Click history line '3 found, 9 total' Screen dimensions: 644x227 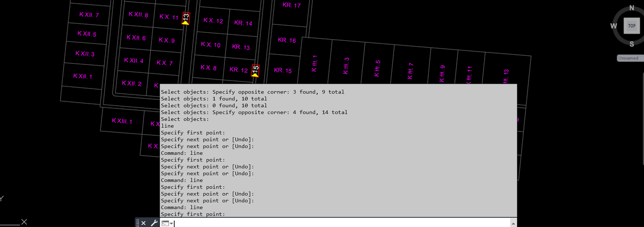[253, 92]
